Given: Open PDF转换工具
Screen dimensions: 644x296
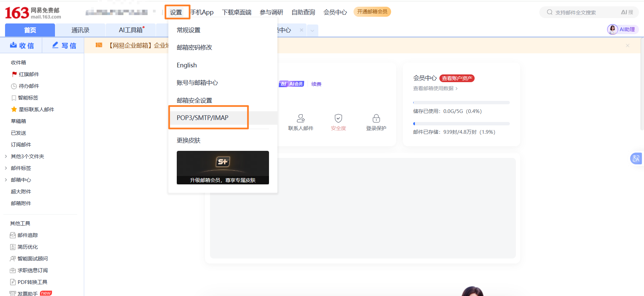Looking at the screenshot, I should pos(29,282).
